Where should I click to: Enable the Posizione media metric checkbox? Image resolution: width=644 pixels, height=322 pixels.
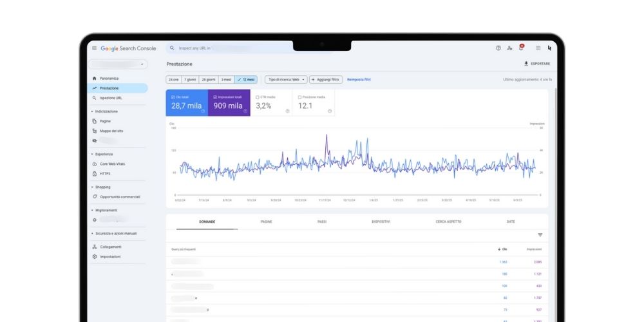point(300,97)
